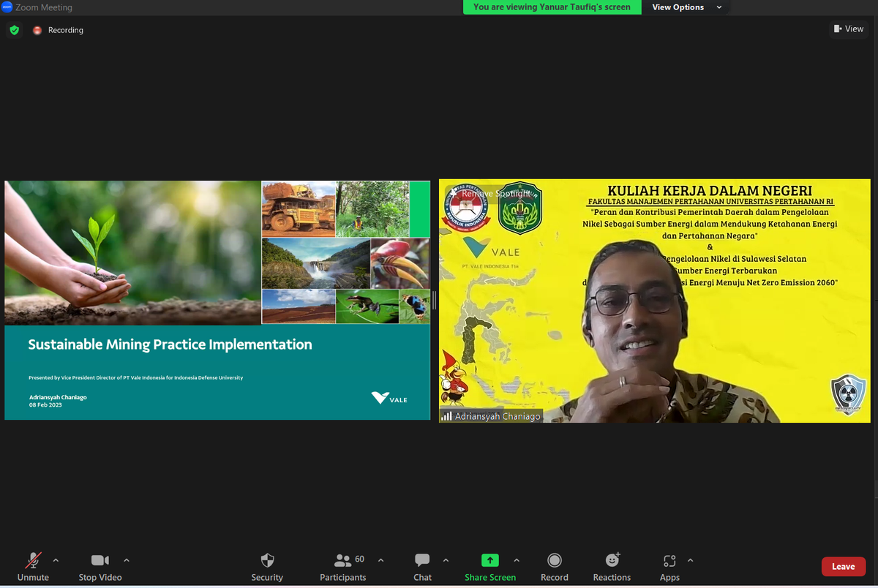
Task: Click the Yanuar Taufiq's screen viewing banner
Action: tap(552, 7)
